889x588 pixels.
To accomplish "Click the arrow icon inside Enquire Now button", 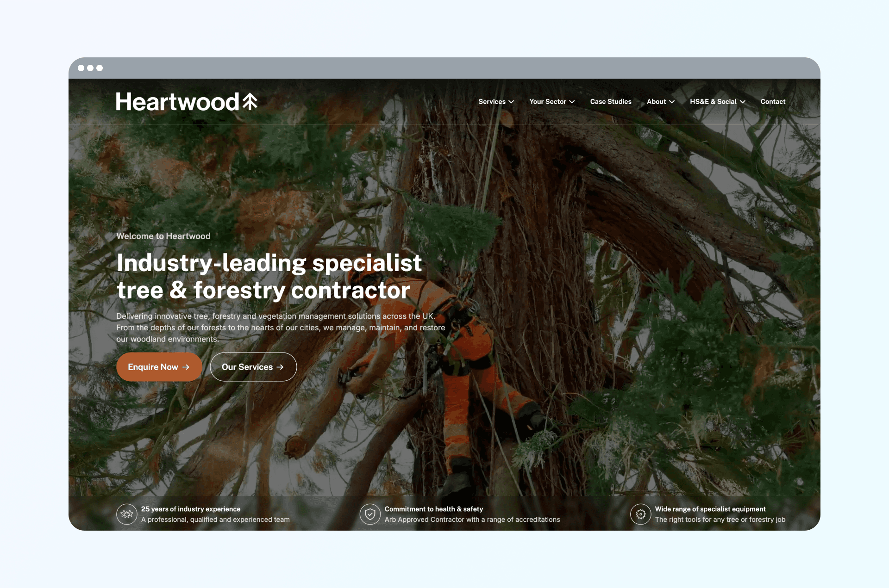I will (187, 367).
